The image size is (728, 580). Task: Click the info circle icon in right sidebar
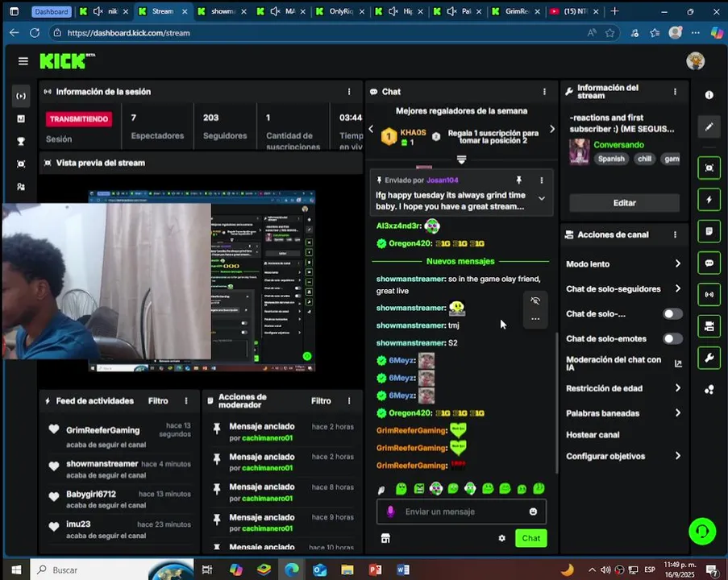coord(709,95)
